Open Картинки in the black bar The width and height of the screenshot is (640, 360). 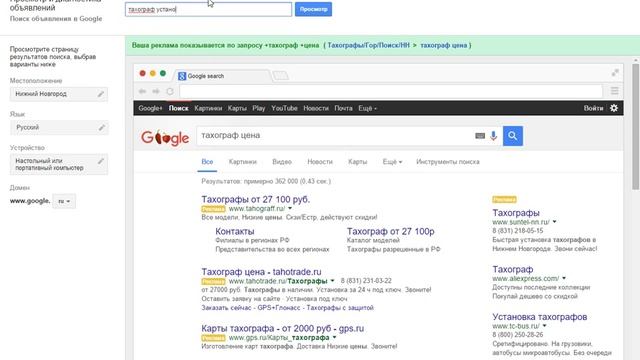click(208, 108)
